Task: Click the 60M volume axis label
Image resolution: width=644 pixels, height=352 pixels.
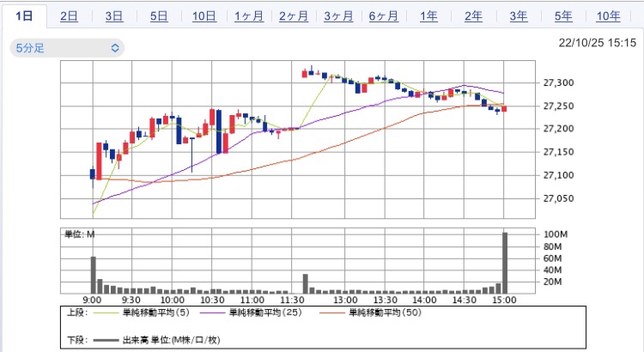Action: [552, 258]
